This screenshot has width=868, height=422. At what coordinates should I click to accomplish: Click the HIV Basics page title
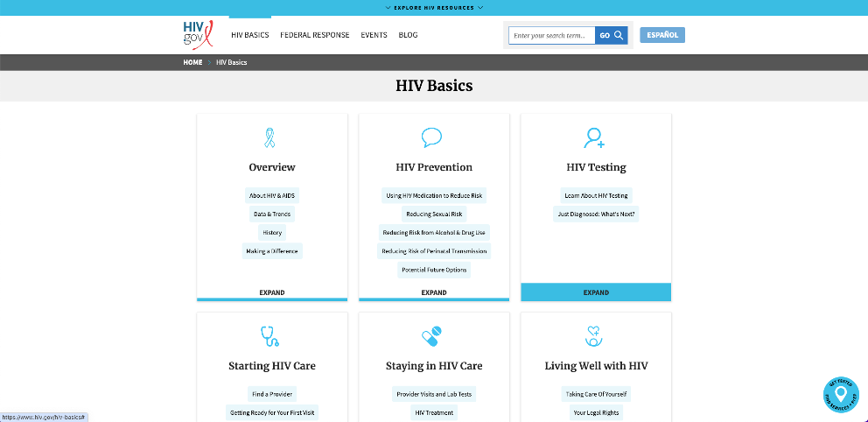click(434, 86)
